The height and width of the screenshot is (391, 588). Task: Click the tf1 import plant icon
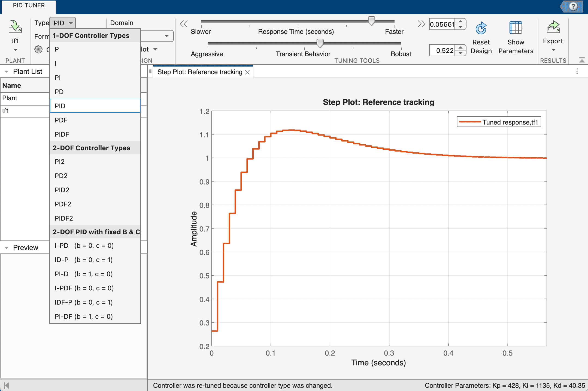(15, 27)
